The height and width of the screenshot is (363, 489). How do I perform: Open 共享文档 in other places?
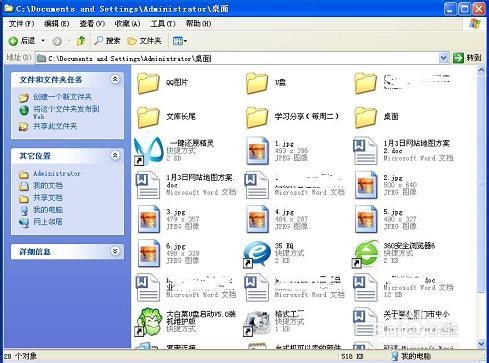[48, 198]
